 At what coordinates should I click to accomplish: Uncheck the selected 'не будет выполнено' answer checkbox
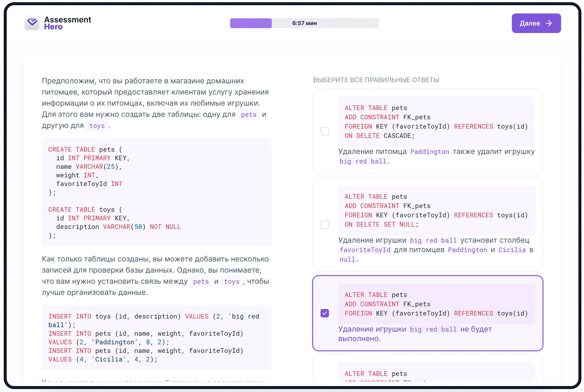tap(325, 313)
